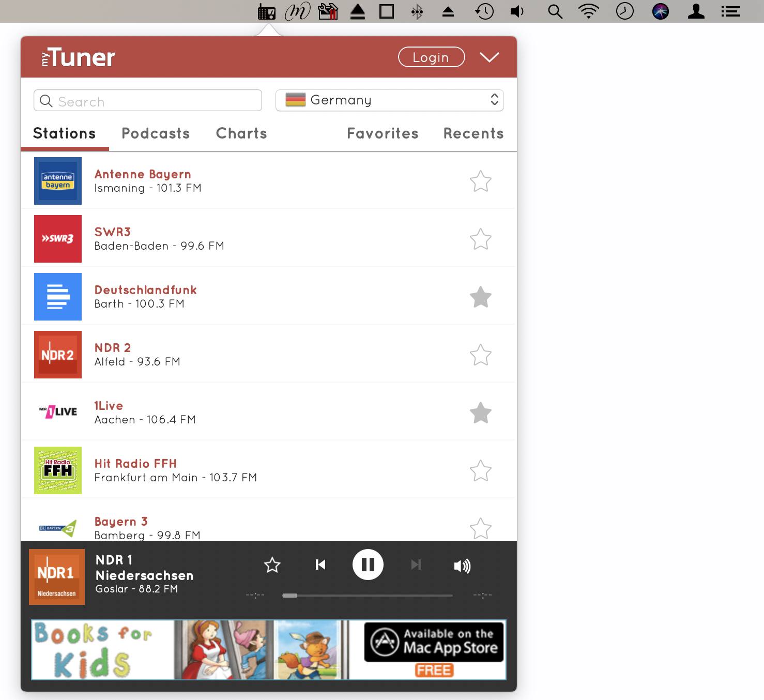Click the myTuner logo in header
The width and height of the screenshot is (764, 700).
[78, 57]
